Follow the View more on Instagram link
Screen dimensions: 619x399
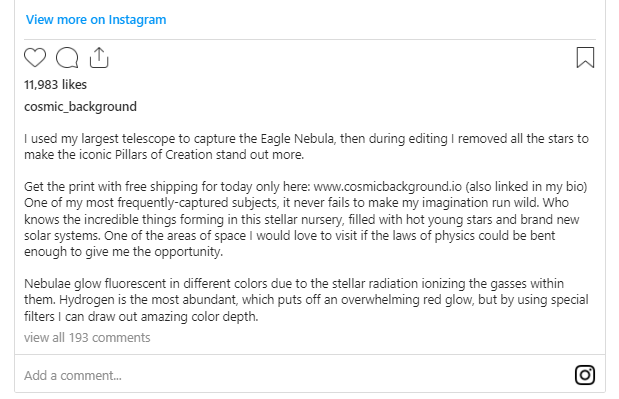[96, 19]
